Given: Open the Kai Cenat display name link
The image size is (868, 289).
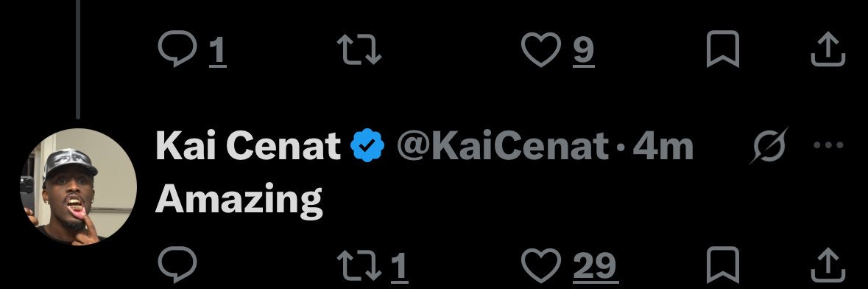Looking at the screenshot, I should click(248, 146).
